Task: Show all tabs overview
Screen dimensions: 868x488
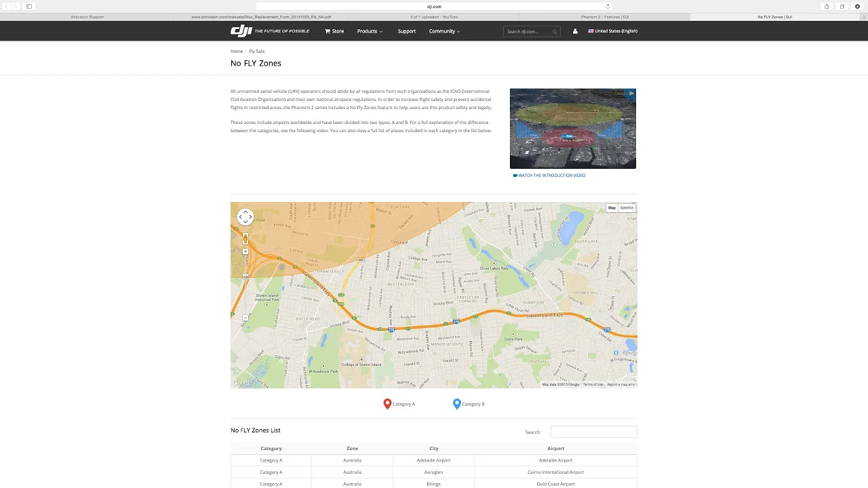Action: pyautogui.click(x=842, y=6)
